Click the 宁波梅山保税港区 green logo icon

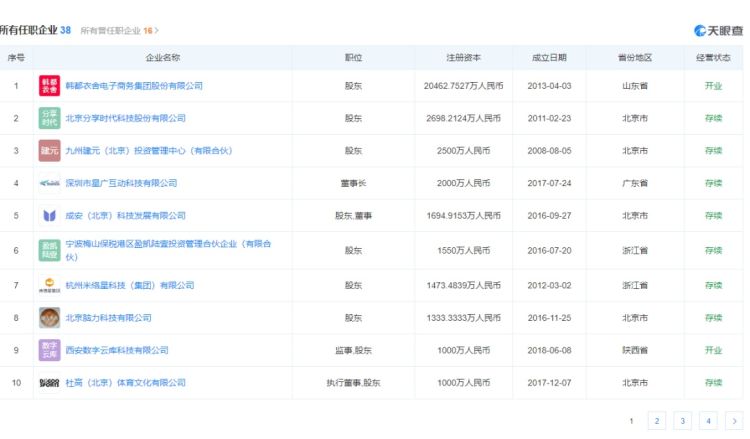[x=49, y=251]
